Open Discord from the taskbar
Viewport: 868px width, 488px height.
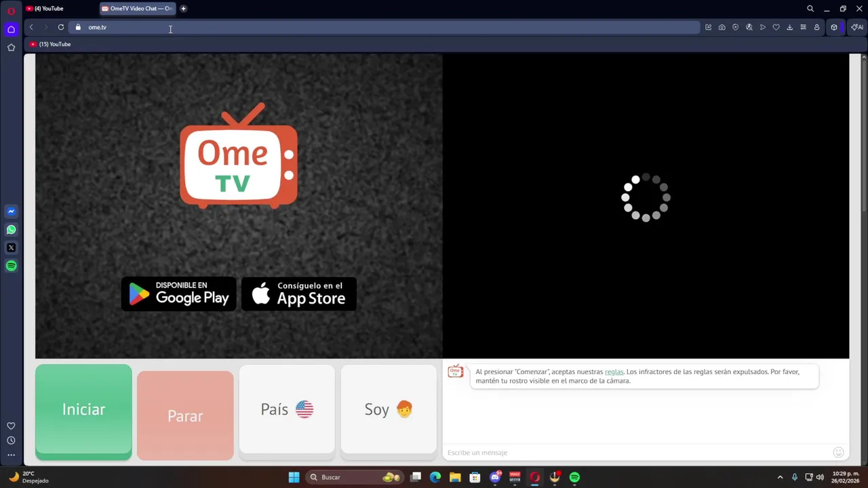[x=495, y=477]
